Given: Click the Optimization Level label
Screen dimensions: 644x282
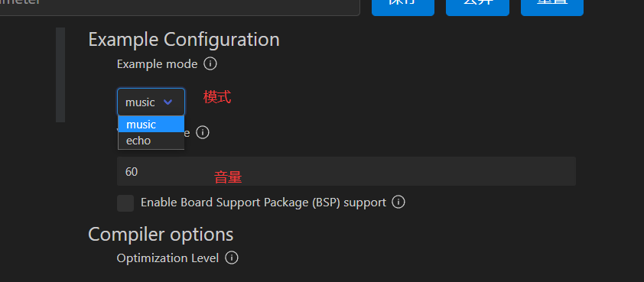Looking at the screenshot, I should pos(168,258).
